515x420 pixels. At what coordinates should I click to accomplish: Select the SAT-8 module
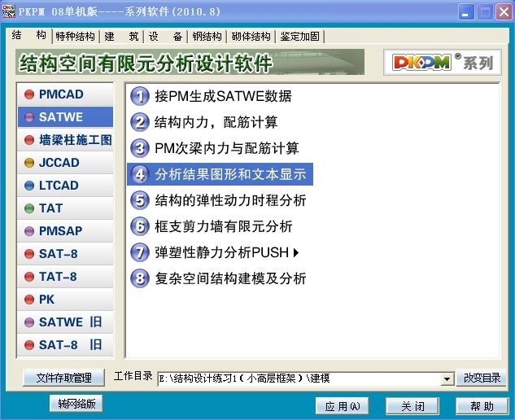(65, 254)
